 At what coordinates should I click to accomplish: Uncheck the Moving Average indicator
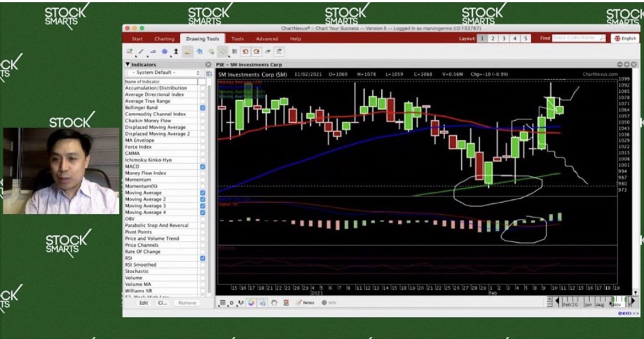[x=203, y=193]
